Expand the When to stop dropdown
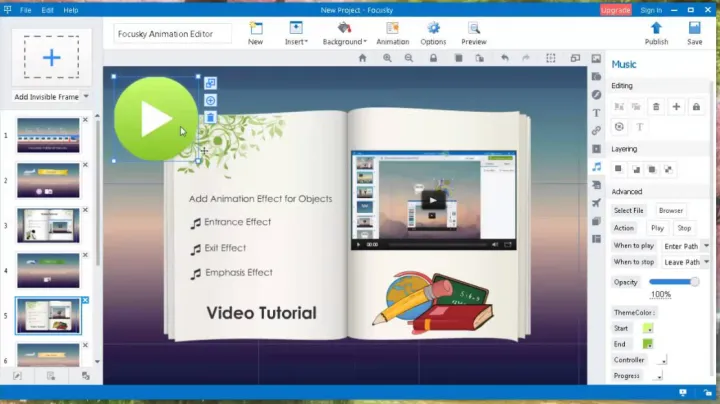This screenshot has width=720, height=404. (x=706, y=262)
